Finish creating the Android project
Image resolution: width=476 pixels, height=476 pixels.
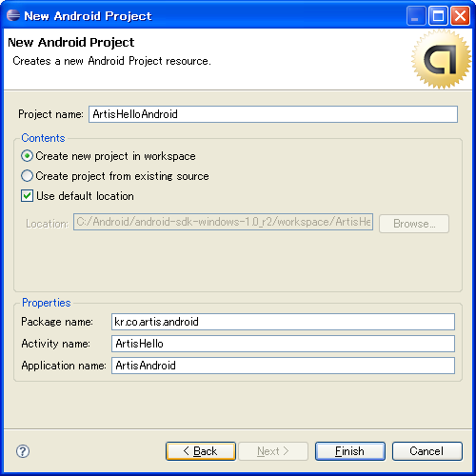tap(350, 451)
